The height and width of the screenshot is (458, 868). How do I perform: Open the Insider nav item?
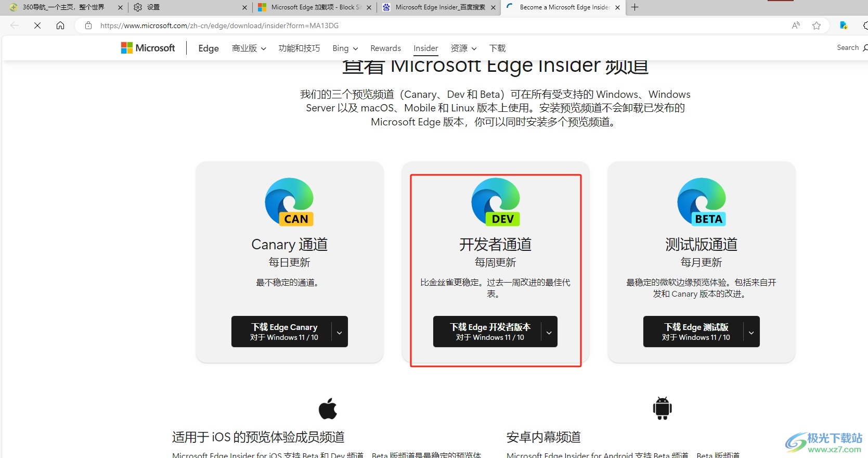[425, 48]
